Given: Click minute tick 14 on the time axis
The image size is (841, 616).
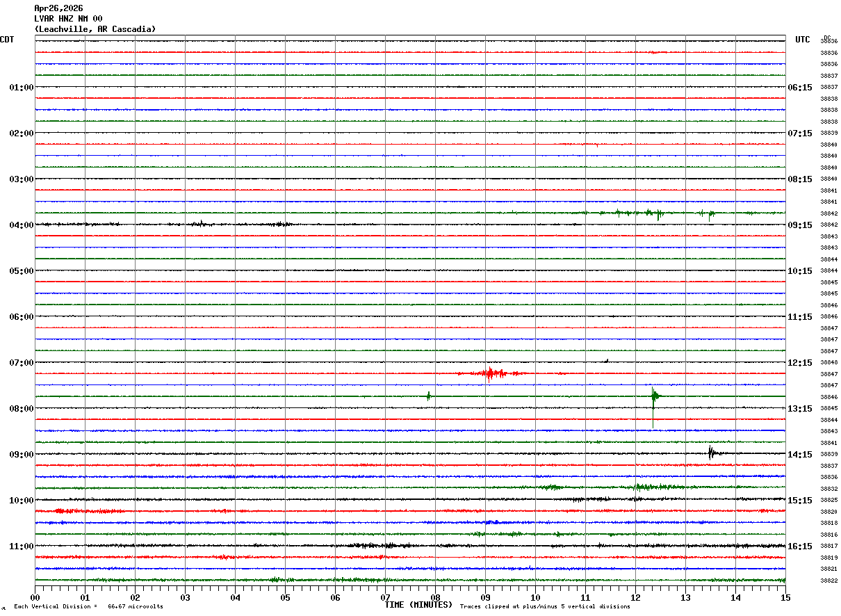Looking at the screenshot, I should point(735,597).
